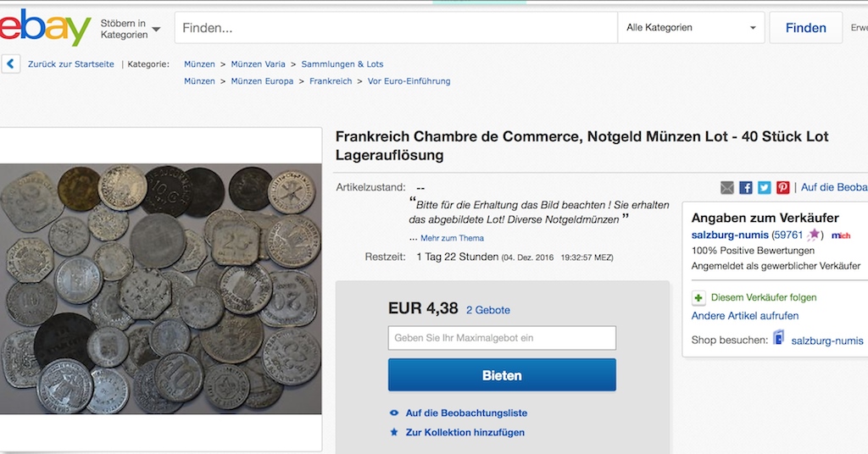
Task: Click '100% Positive Bewertungen' text
Action: click(753, 251)
